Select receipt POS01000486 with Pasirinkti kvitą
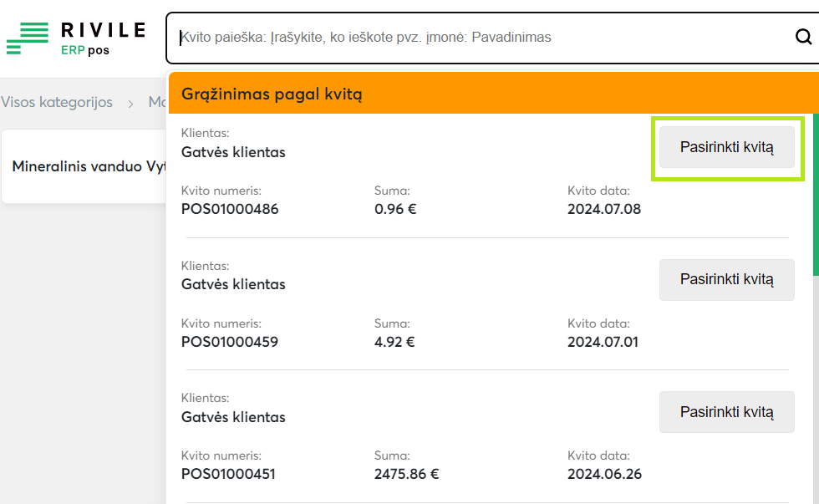Image resolution: width=819 pixels, height=504 pixels. click(726, 148)
